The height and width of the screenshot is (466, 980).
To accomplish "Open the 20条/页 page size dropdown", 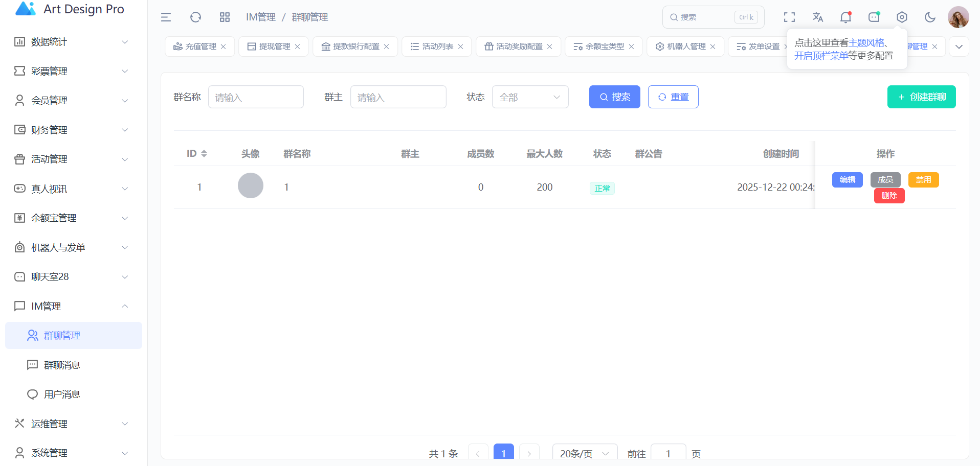I will click(x=584, y=453).
